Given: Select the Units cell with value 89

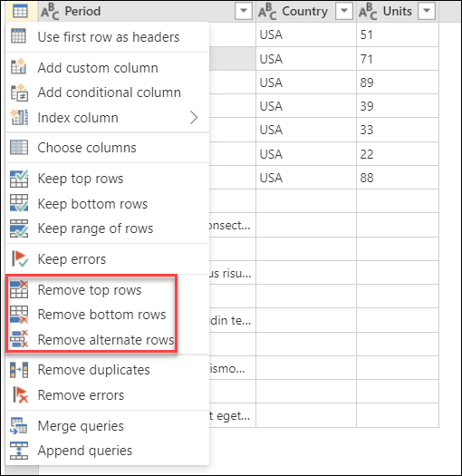Looking at the screenshot, I should (398, 83).
